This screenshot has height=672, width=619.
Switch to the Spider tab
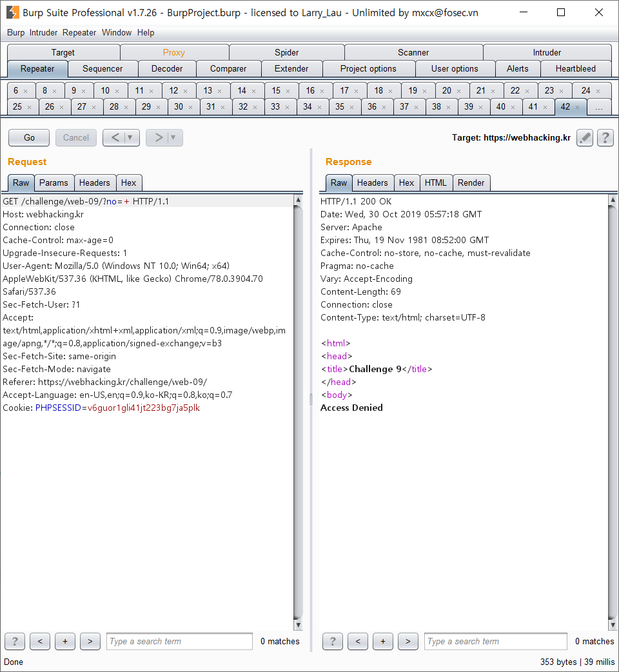[x=286, y=52]
